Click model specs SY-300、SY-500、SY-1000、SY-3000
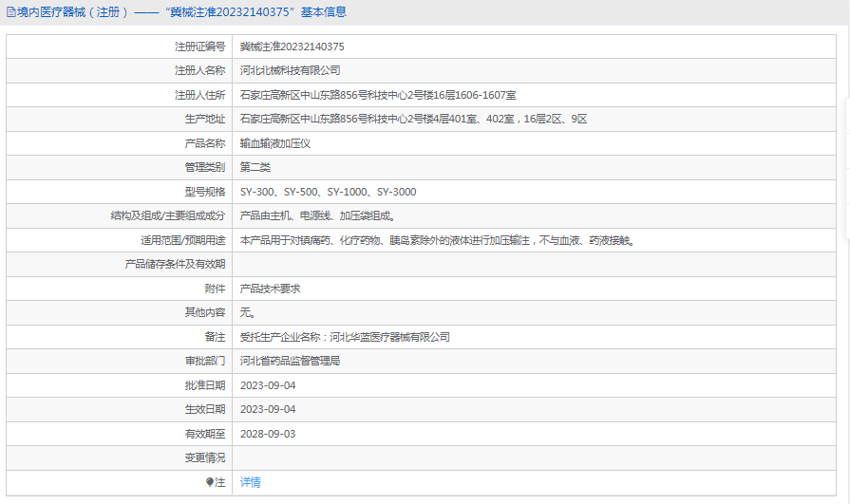 328,192
